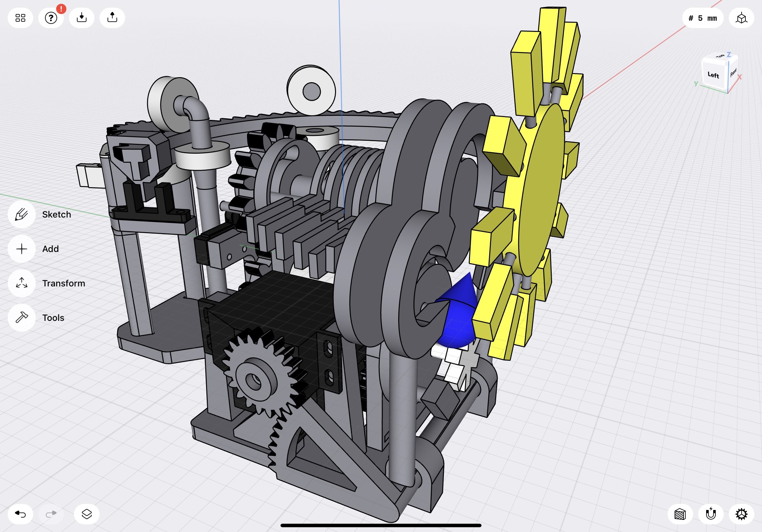Toggle snapping with the magnet icon
This screenshot has width=762, height=532.
(711, 514)
